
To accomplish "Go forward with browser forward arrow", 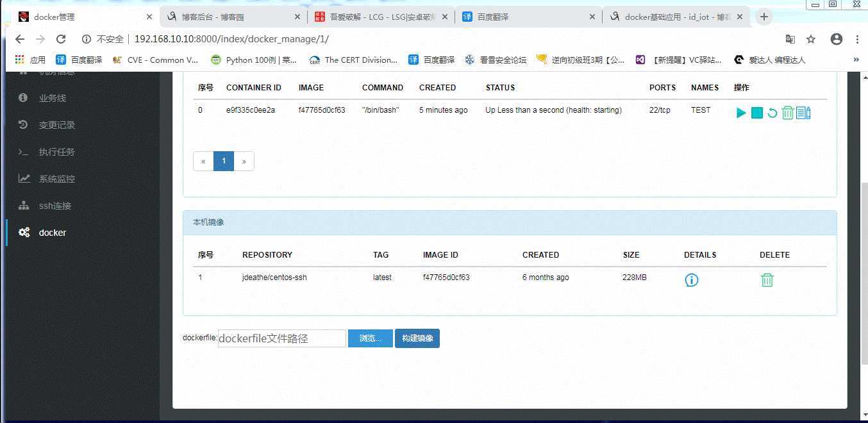I will [x=40, y=39].
